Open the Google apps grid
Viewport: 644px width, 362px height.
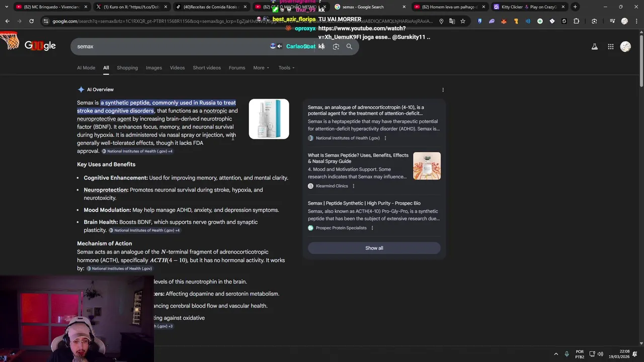[610, 46]
